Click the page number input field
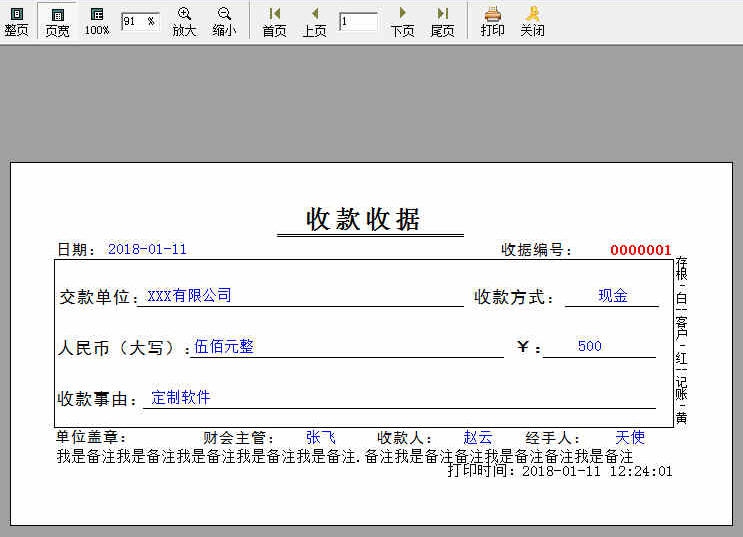This screenshot has height=537, width=743. tap(359, 22)
